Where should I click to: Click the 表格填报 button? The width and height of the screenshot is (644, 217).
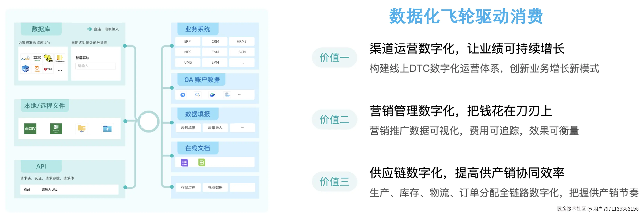coord(188,128)
